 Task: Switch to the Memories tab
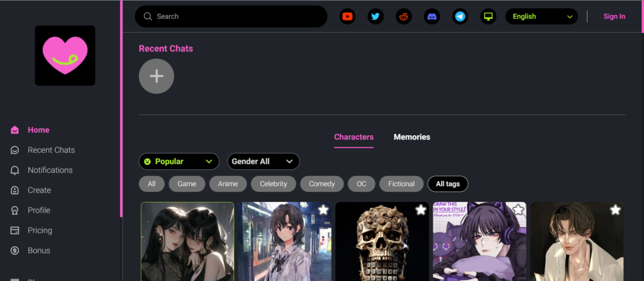[412, 137]
